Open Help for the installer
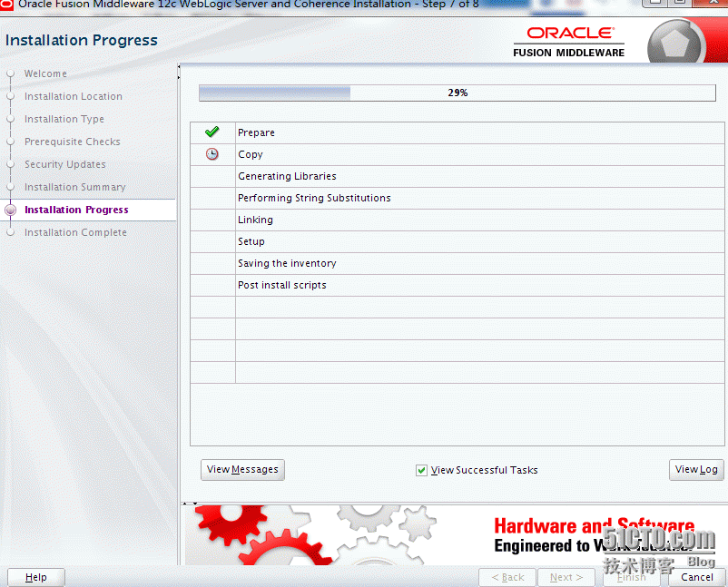 (35, 577)
